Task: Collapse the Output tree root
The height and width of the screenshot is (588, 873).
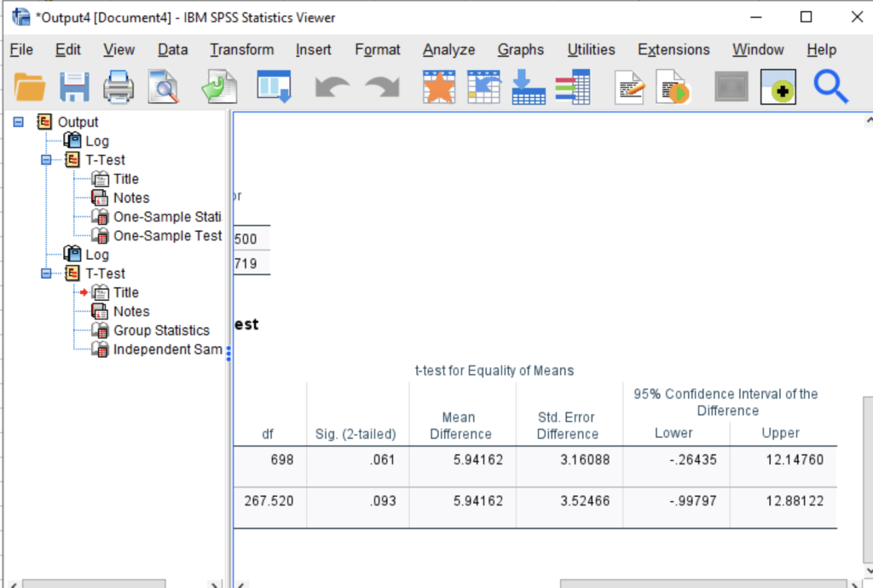Action: pos(18,121)
